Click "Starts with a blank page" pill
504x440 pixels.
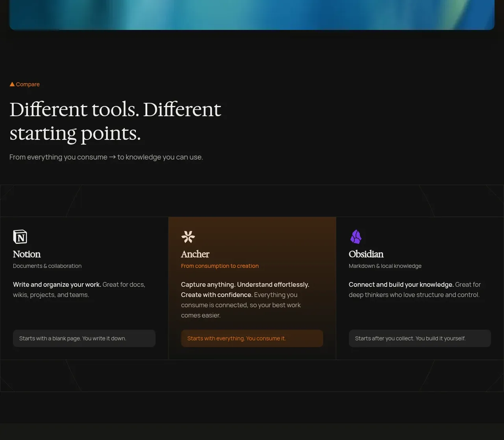point(84,338)
